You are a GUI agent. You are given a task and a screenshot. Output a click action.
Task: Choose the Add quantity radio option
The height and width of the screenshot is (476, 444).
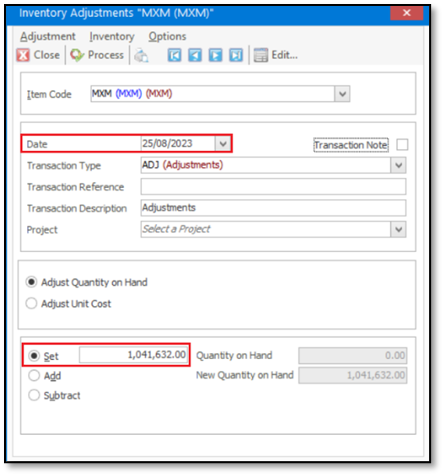tap(34, 376)
